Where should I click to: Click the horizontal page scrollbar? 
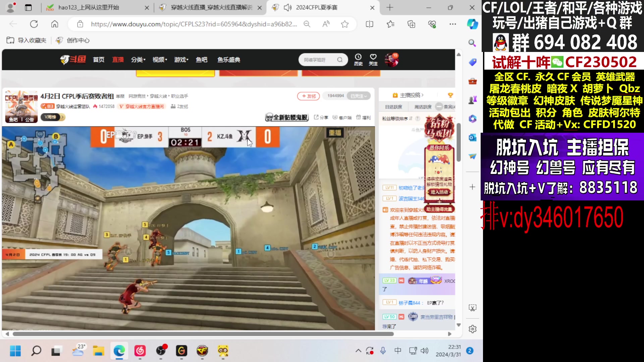(203, 334)
